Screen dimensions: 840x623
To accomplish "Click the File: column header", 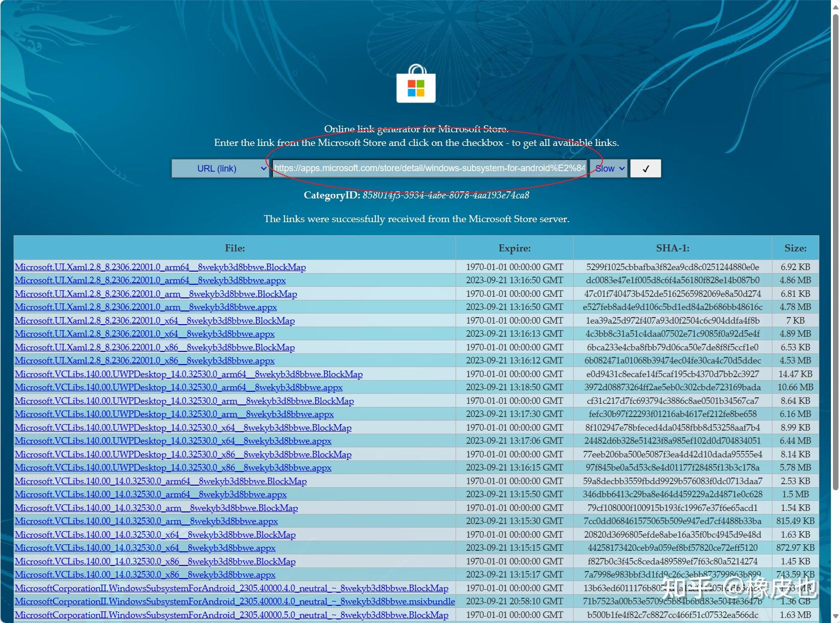I will [x=235, y=248].
